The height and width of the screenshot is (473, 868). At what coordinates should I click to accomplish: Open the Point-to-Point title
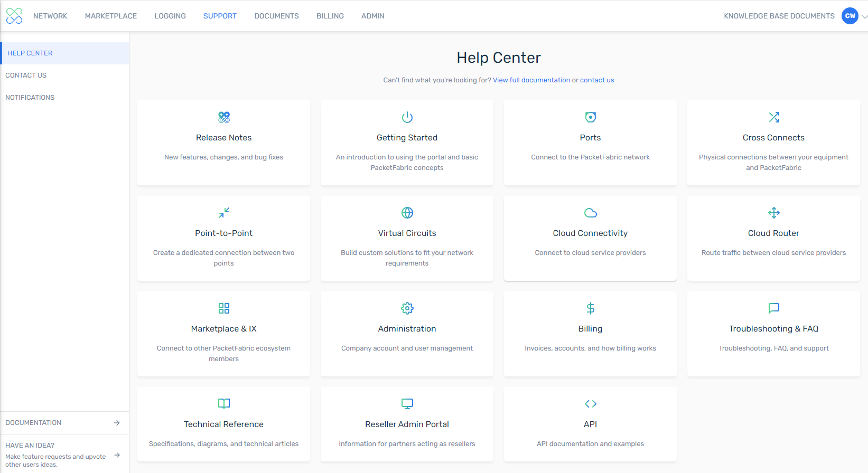tap(224, 233)
